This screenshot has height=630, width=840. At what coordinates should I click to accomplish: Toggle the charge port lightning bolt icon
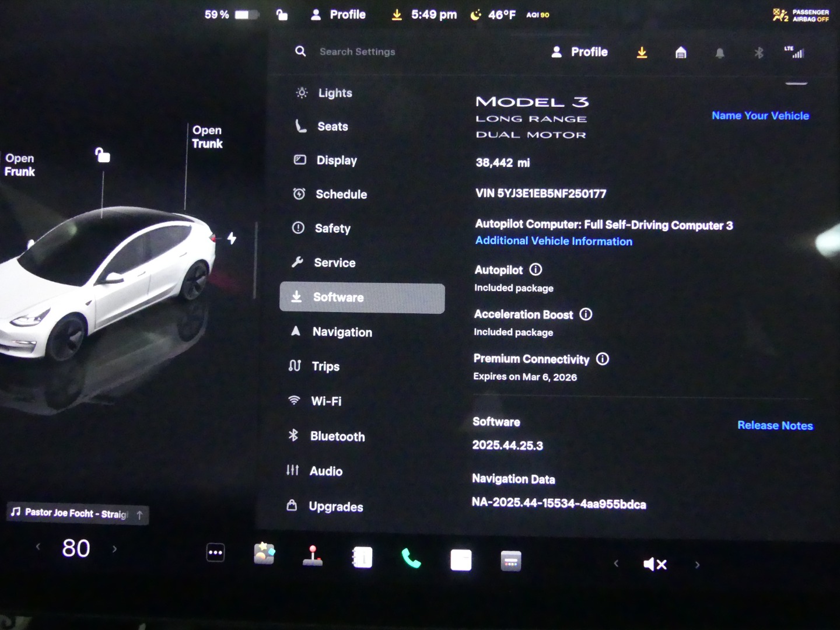pyautogui.click(x=232, y=238)
